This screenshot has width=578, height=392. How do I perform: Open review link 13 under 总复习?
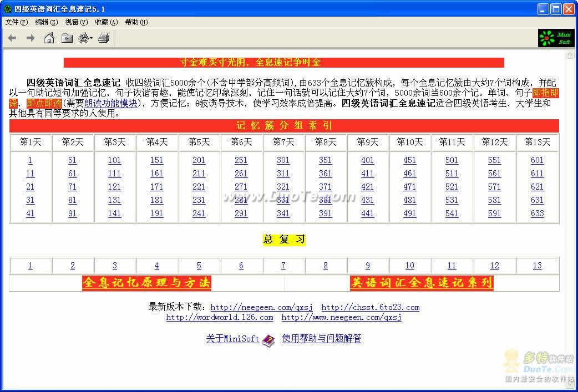click(538, 266)
